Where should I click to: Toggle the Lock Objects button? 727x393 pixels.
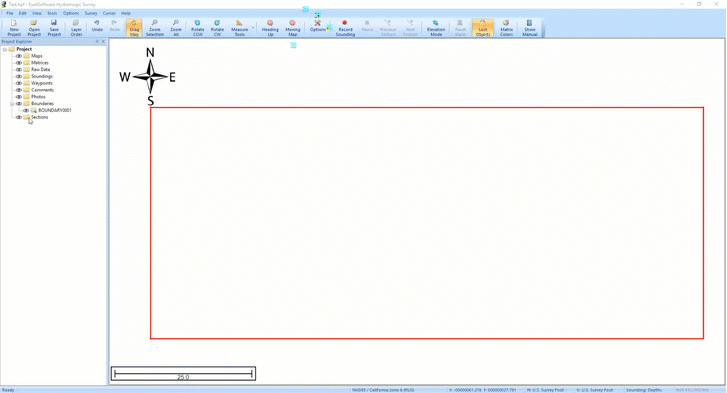coord(483,28)
